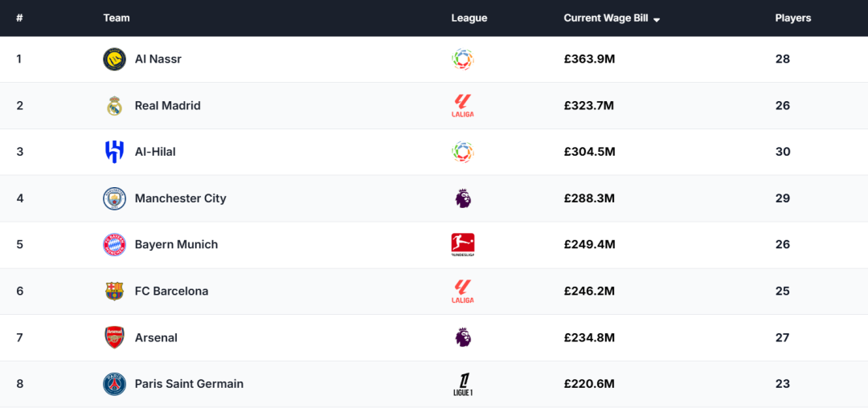Click the Real Madrid club crest
Image resolution: width=868 pixels, height=408 pixels.
(115, 105)
